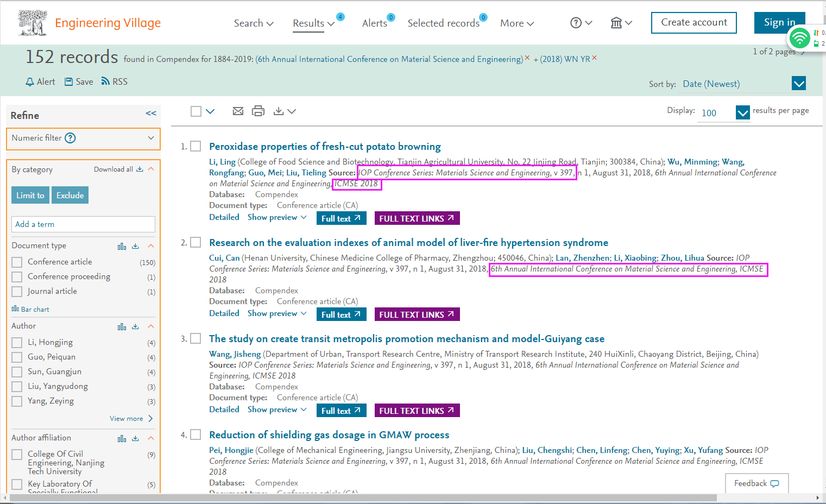Expand Show preview for record 1
This screenshot has width=826, height=504.
(277, 217)
